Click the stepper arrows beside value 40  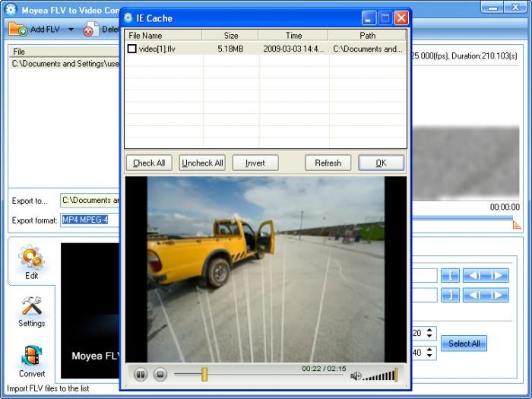click(429, 353)
